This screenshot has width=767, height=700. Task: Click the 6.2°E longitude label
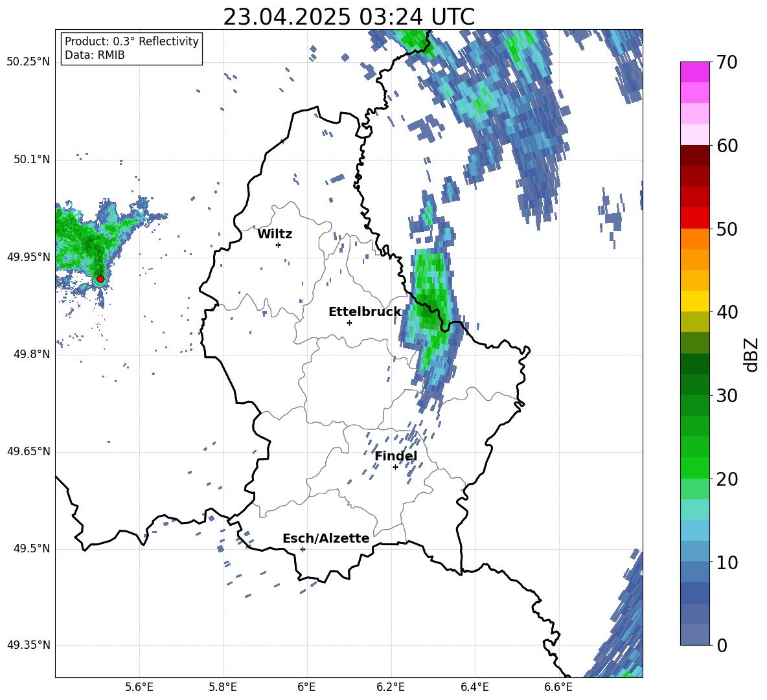pos(391,687)
